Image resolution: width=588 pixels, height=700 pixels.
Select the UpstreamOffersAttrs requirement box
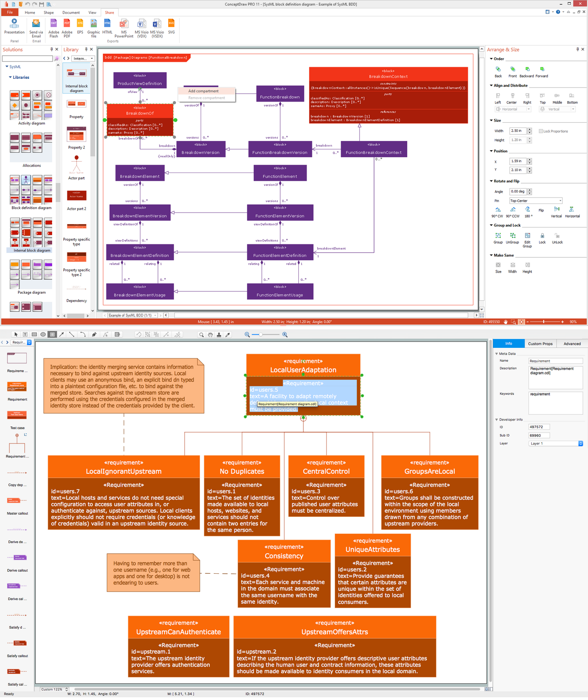click(x=335, y=646)
